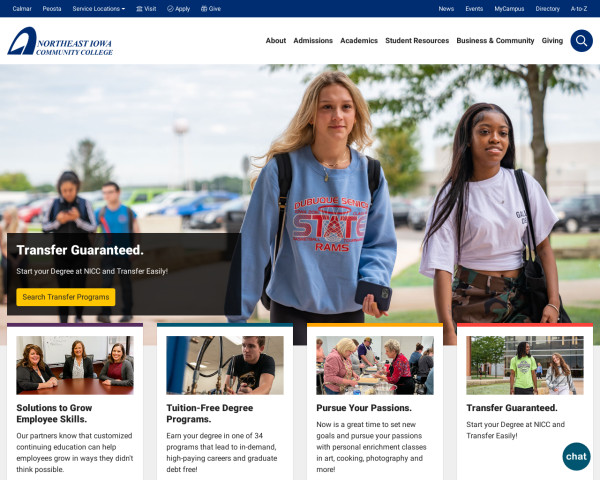Viewport: 600px width, 480px height.
Task: Open Business & Community menu
Action: pyautogui.click(x=495, y=41)
